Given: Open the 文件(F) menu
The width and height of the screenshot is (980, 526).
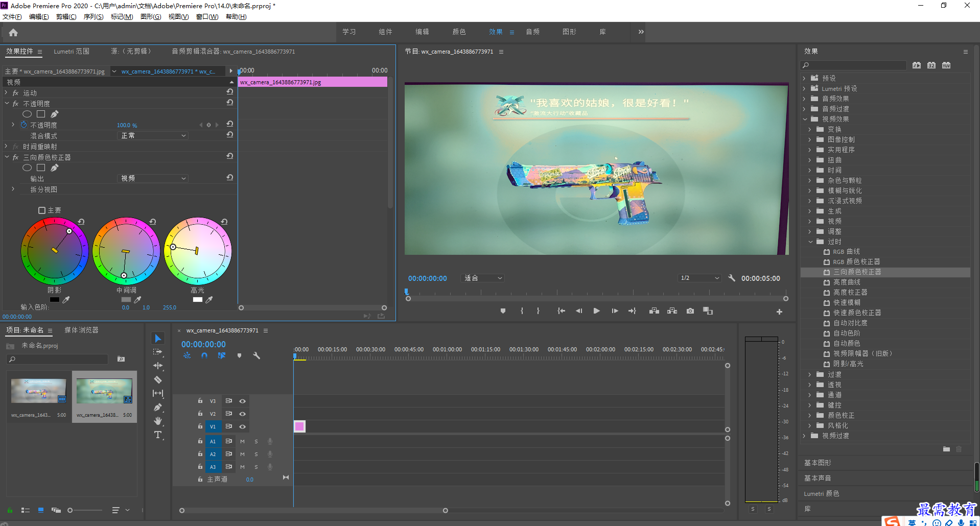Looking at the screenshot, I should [12, 17].
